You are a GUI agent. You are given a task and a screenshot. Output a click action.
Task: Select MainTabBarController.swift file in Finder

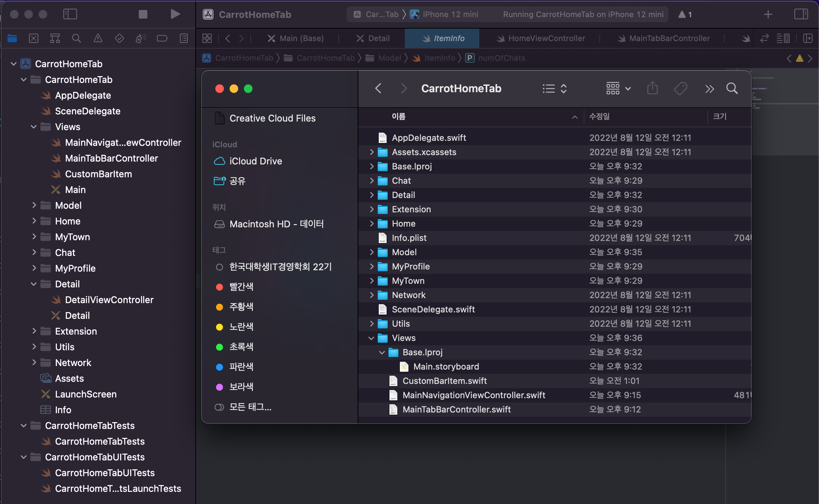(x=456, y=410)
